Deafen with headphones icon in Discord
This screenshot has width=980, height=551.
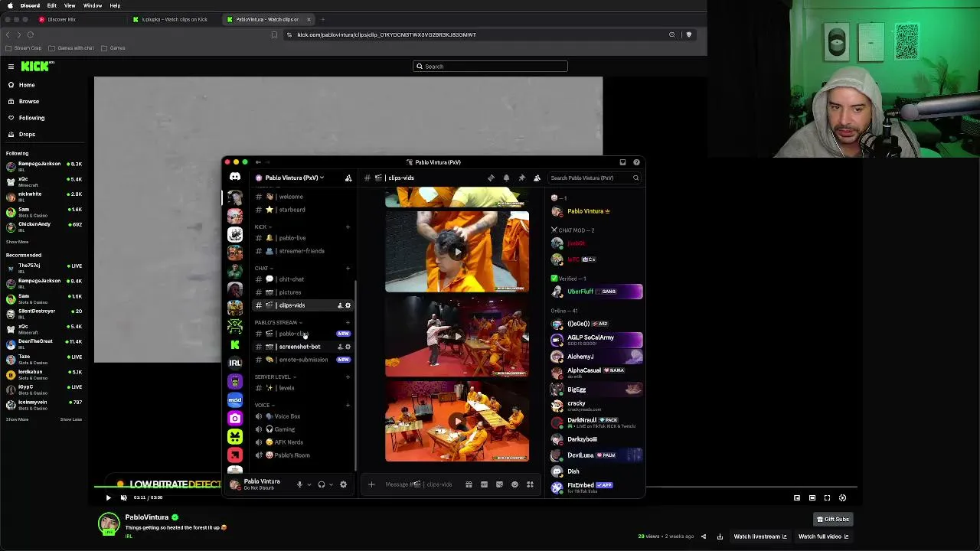coord(322,484)
